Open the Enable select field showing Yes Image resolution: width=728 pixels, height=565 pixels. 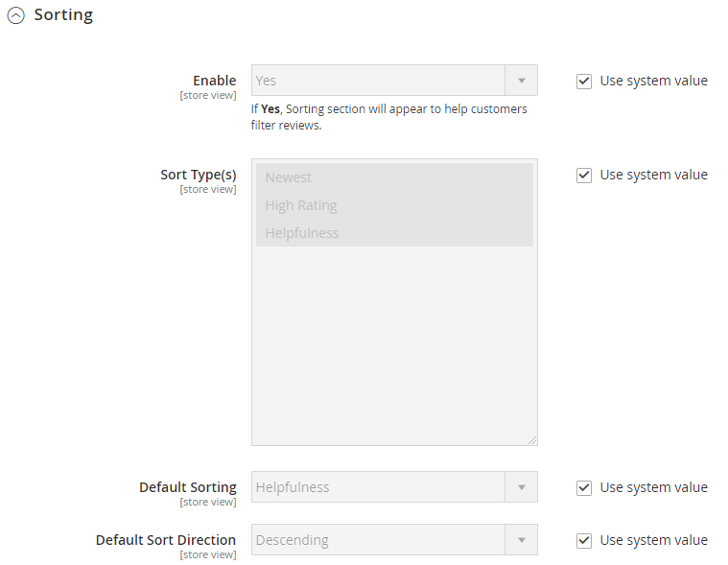click(x=378, y=81)
